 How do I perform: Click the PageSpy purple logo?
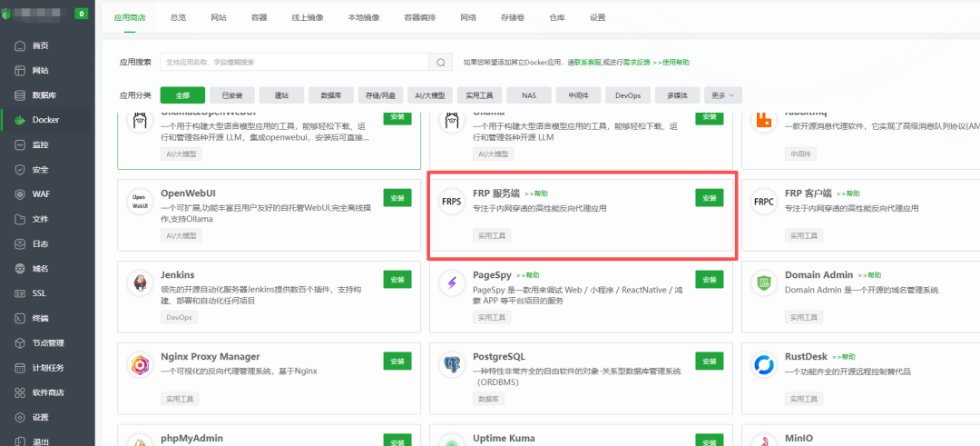pos(451,282)
